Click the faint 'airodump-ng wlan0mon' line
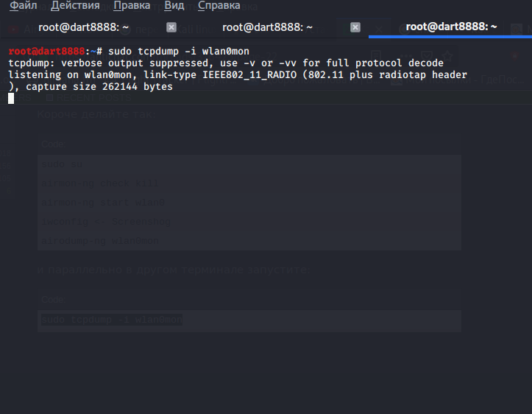 tap(99, 240)
